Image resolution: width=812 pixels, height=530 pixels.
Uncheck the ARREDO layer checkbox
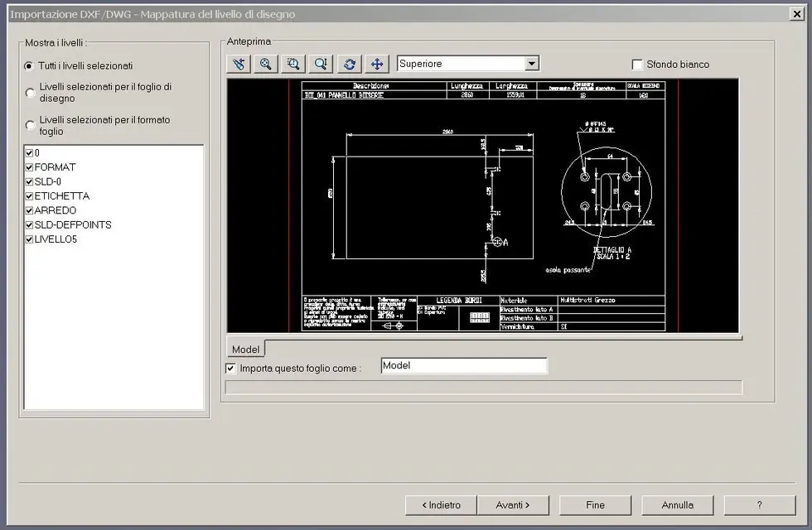pos(29,210)
